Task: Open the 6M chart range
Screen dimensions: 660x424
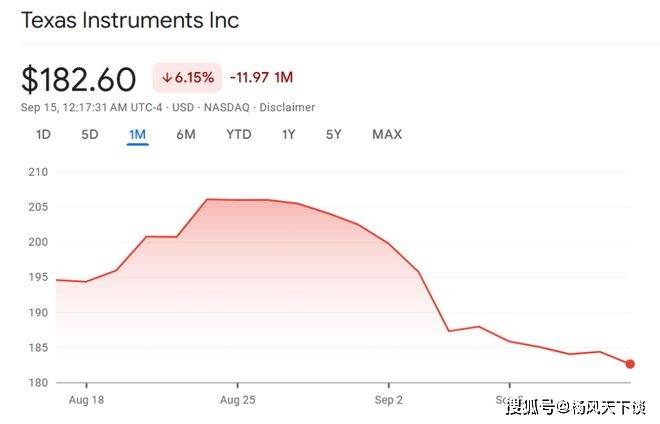Action: (186, 134)
